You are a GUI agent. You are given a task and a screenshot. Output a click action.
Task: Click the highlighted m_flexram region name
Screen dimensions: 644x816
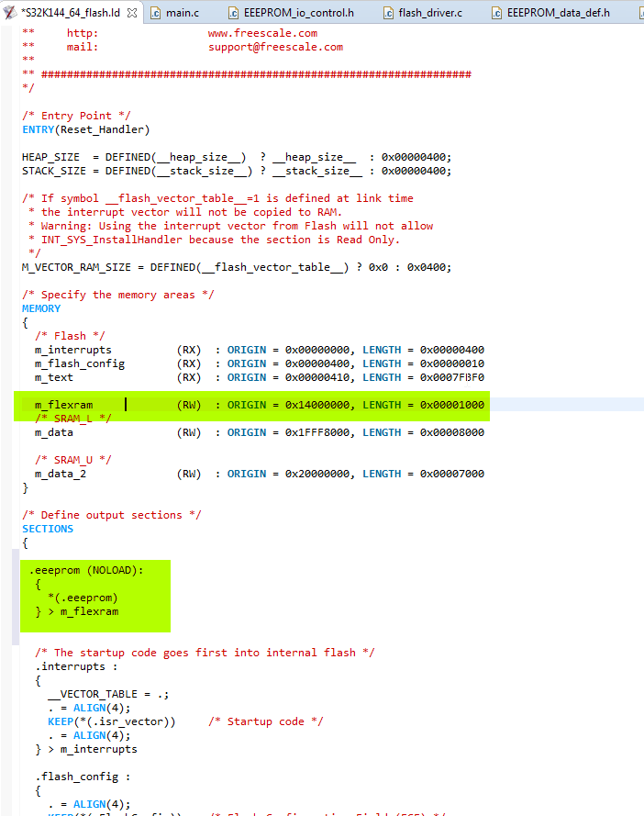point(63,405)
